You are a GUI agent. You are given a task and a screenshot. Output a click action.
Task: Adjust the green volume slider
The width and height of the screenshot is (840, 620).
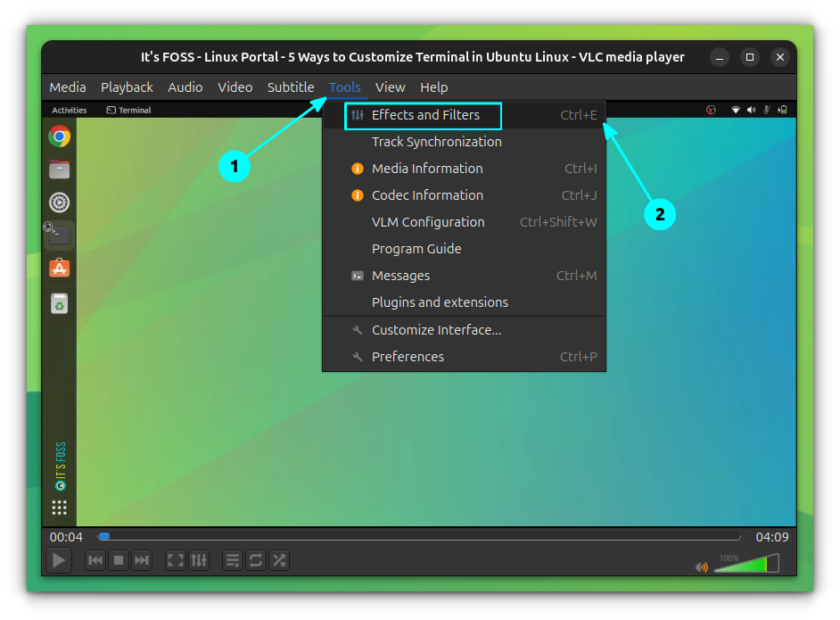pos(746,565)
